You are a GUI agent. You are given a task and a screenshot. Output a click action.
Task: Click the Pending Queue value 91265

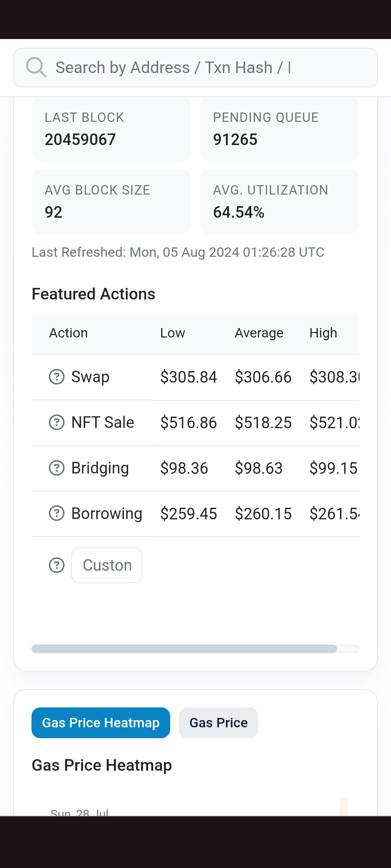pos(235,140)
